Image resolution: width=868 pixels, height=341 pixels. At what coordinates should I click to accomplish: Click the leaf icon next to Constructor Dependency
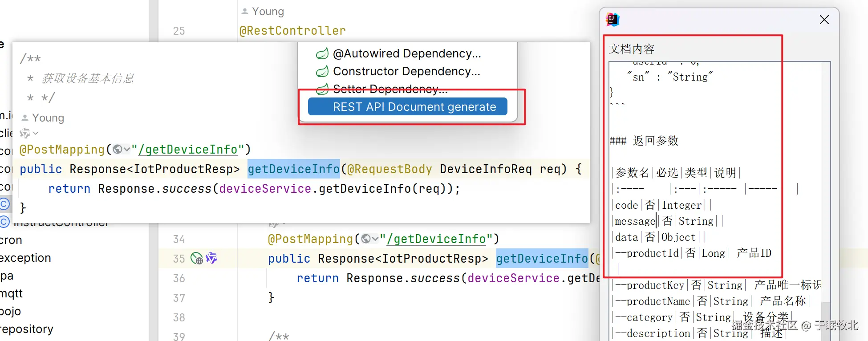pyautogui.click(x=322, y=72)
